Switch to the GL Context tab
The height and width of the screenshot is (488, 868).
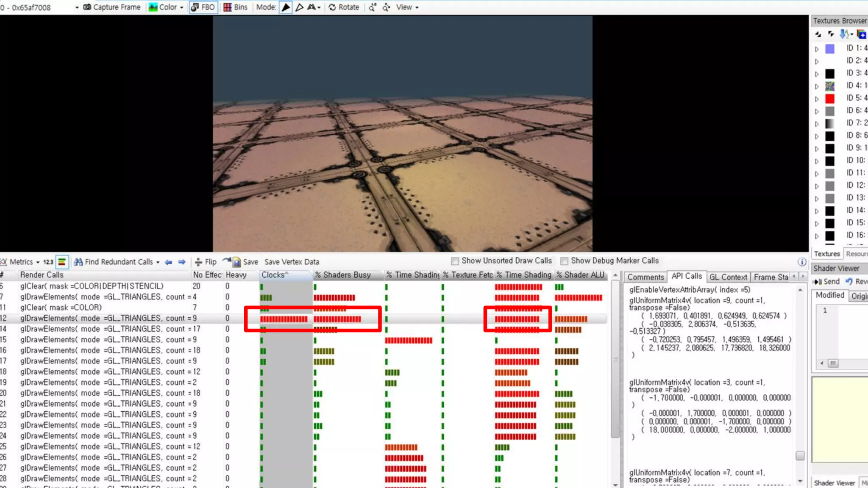pyautogui.click(x=728, y=277)
